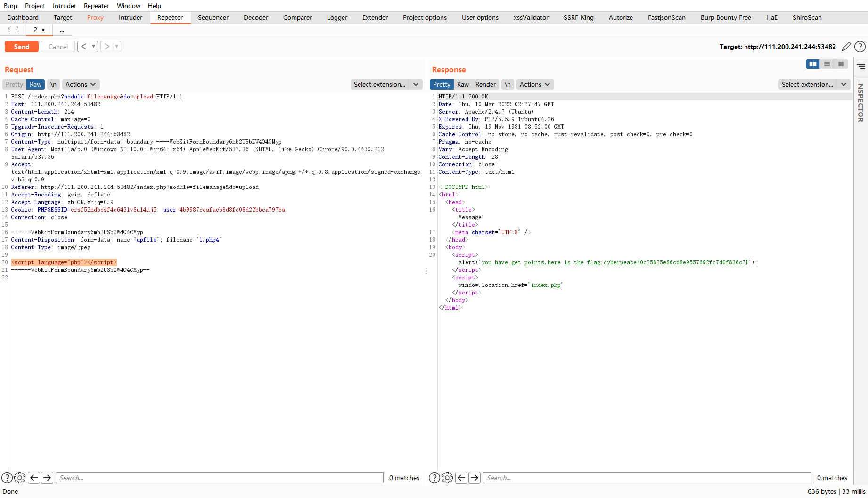Screen dimensions: 868x498
Task: Open Request search help icon
Action: point(7,478)
